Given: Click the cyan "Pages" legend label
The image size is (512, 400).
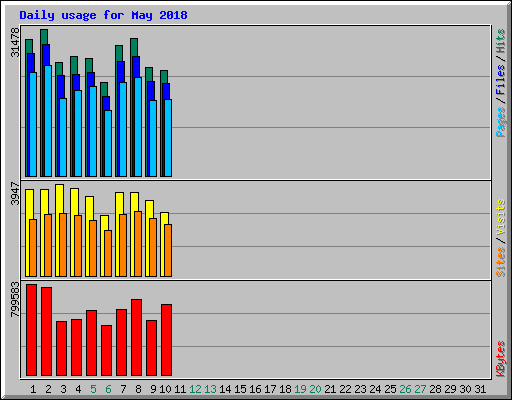Looking at the screenshot, I should tap(500, 122).
